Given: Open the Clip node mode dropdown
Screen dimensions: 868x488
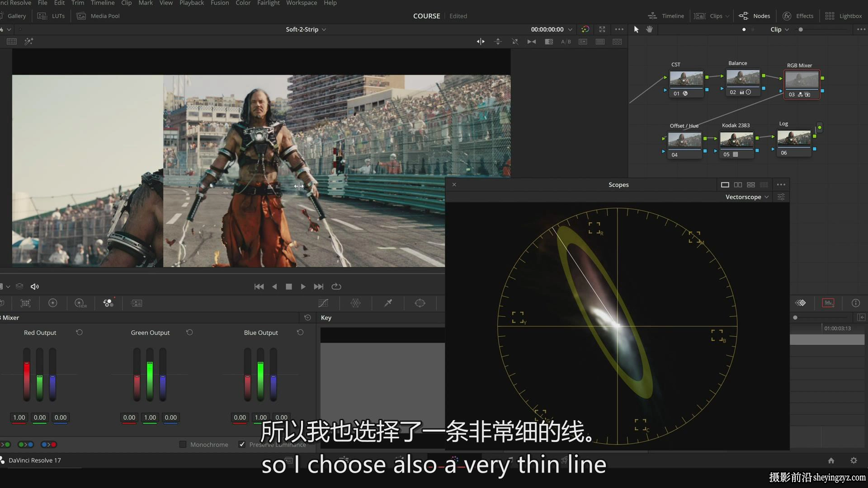Looking at the screenshot, I should [x=779, y=29].
